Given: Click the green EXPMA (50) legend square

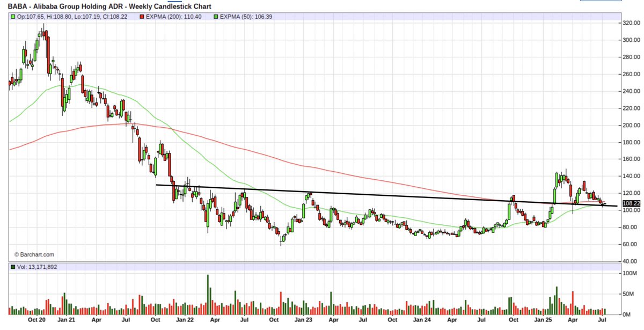Looking at the screenshot, I should coord(215,17).
